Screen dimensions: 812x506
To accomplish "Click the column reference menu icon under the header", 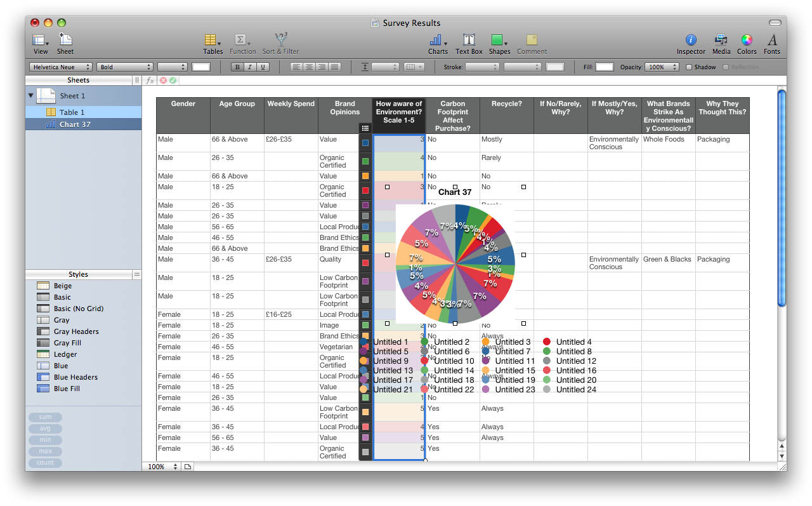I will (365, 128).
